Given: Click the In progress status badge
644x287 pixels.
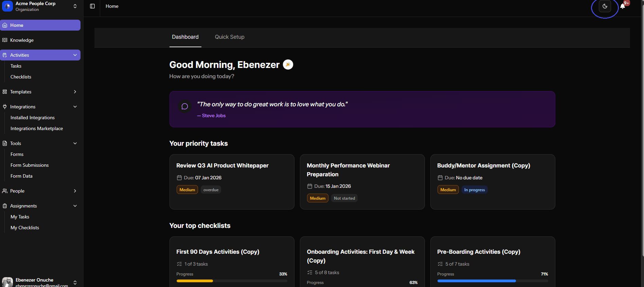Looking at the screenshot, I should [x=475, y=190].
